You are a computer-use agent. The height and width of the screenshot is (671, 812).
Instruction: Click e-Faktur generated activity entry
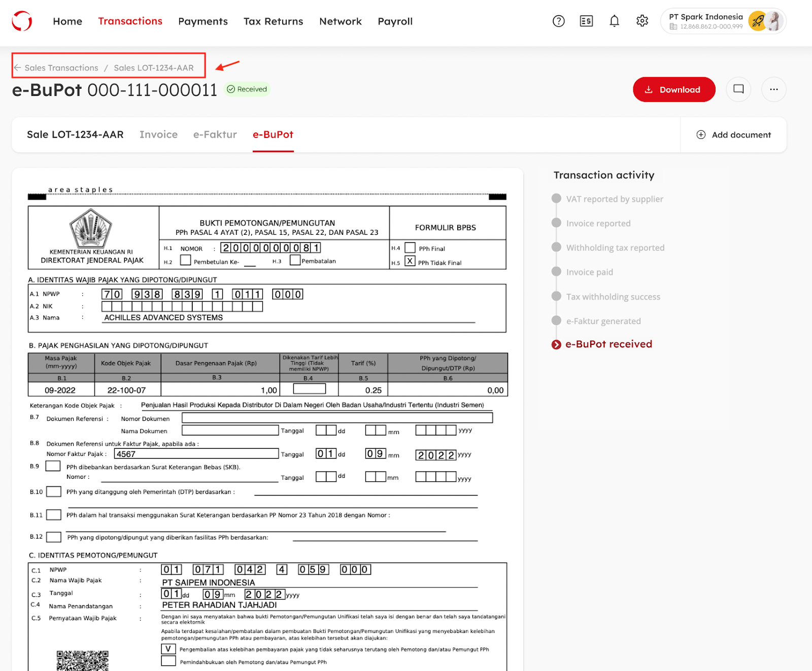tap(603, 321)
